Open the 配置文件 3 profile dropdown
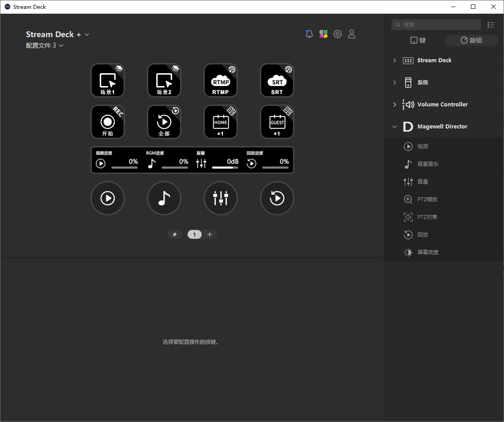This screenshot has height=422, width=504. click(45, 45)
